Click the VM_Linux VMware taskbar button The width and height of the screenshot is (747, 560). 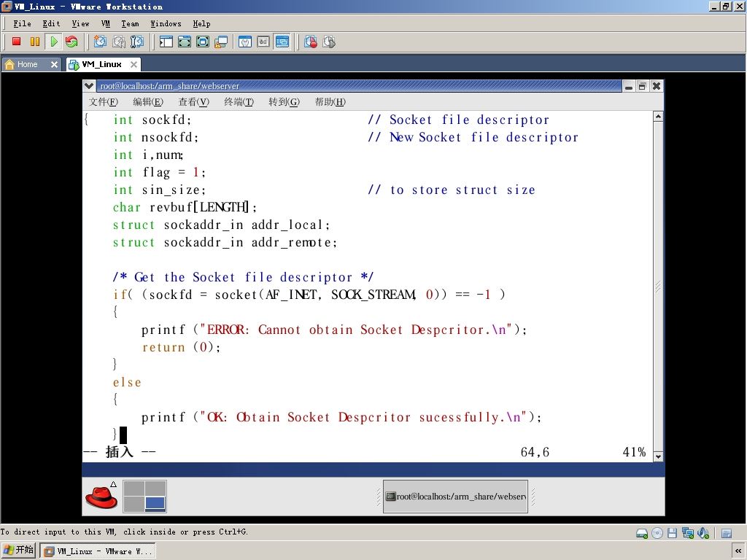[97, 551]
